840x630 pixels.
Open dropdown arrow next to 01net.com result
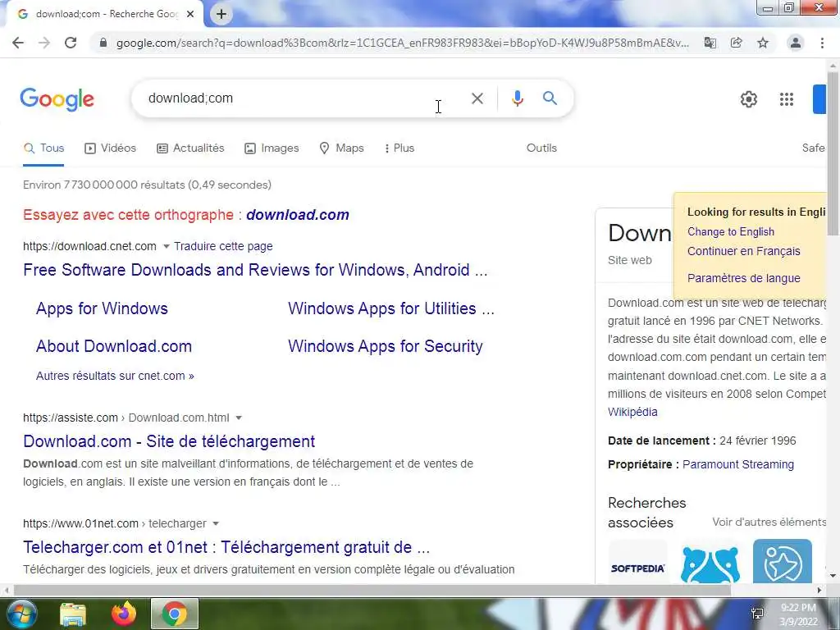click(x=216, y=523)
